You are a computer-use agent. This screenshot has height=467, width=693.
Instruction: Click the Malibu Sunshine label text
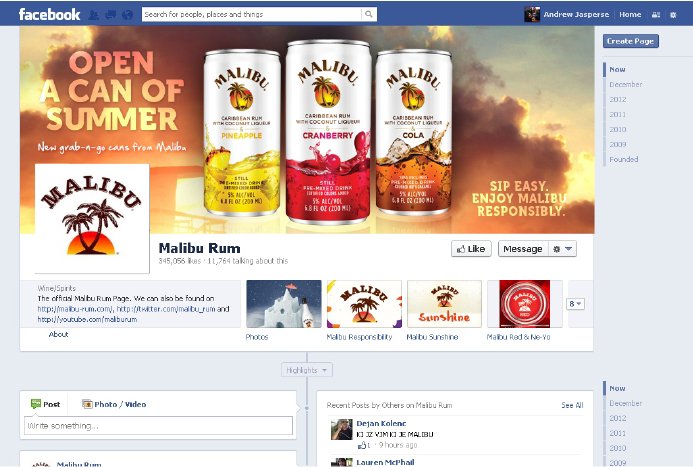(432, 337)
